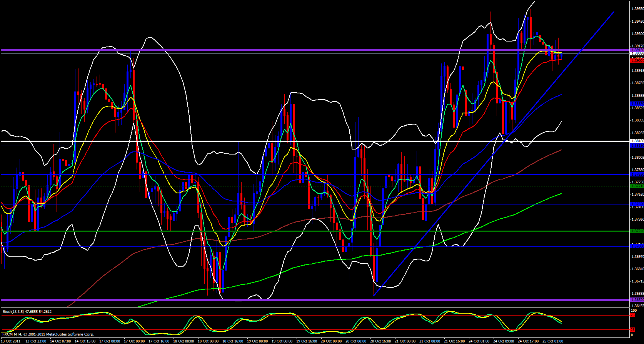The height and width of the screenshot is (344, 644).
Task: Select the green 1.37240 price level tag
Action: pyautogui.click(x=637, y=231)
